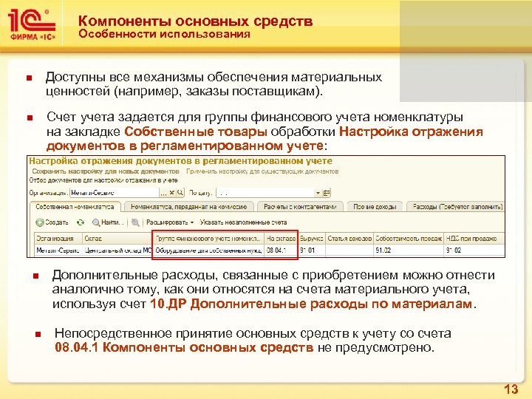Viewport: 532px width, 399px height.
Task: Sort by the Организация column header
Action: coord(58,239)
